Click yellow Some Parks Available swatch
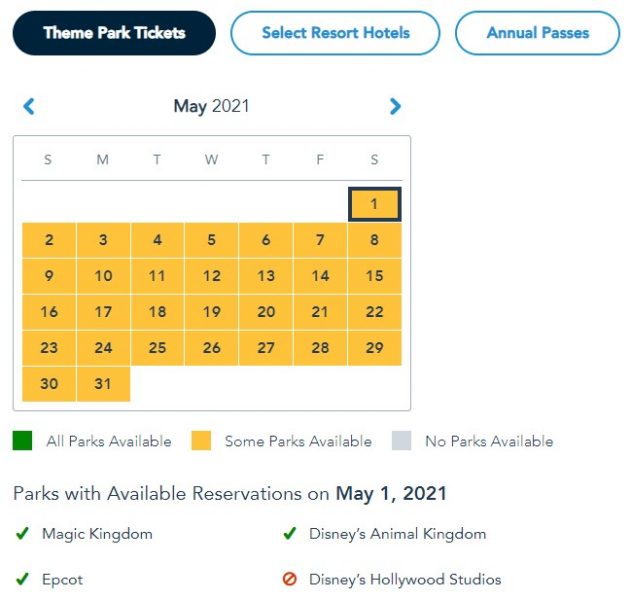631x600 pixels. 200,440
